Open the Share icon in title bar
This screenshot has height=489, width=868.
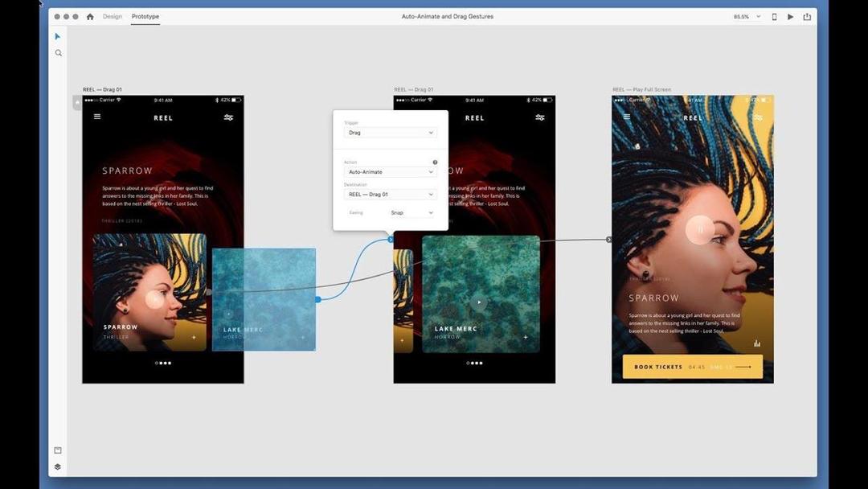pyautogui.click(x=807, y=17)
